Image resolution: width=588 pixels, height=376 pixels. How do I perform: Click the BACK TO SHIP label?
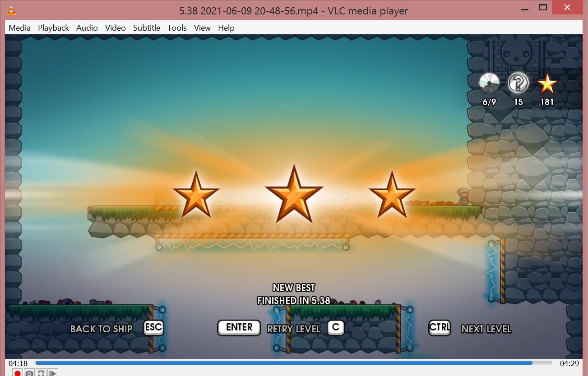(x=102, y=329)
